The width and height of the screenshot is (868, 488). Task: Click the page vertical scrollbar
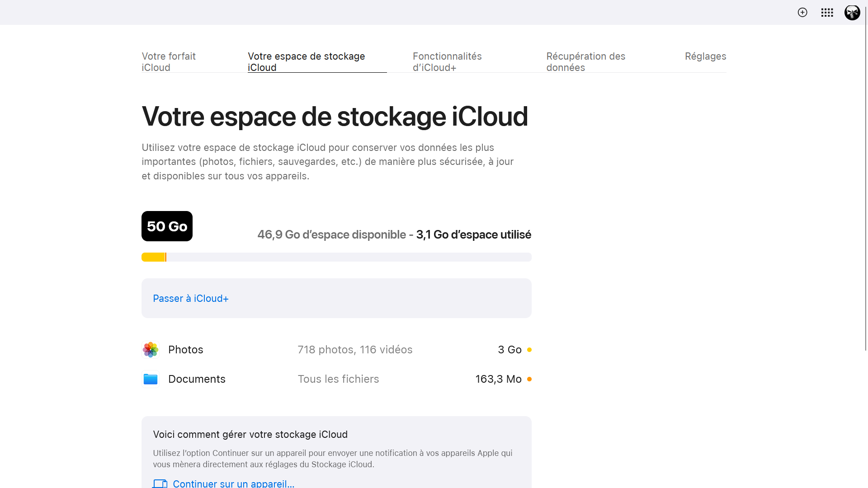[866, 178]
